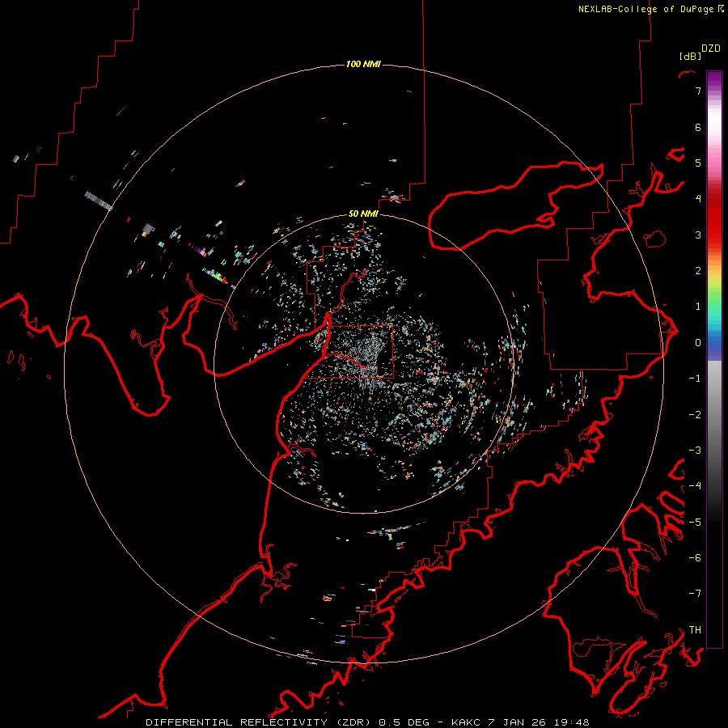Click the -6 value on color scale
This screenshot has width=728, height=728.
(695, 557)
